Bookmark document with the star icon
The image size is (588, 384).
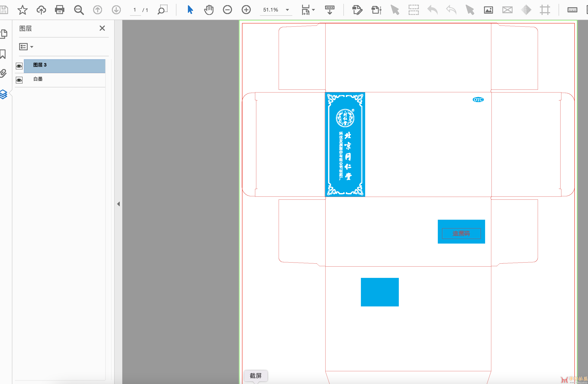[x=23, y=10]
